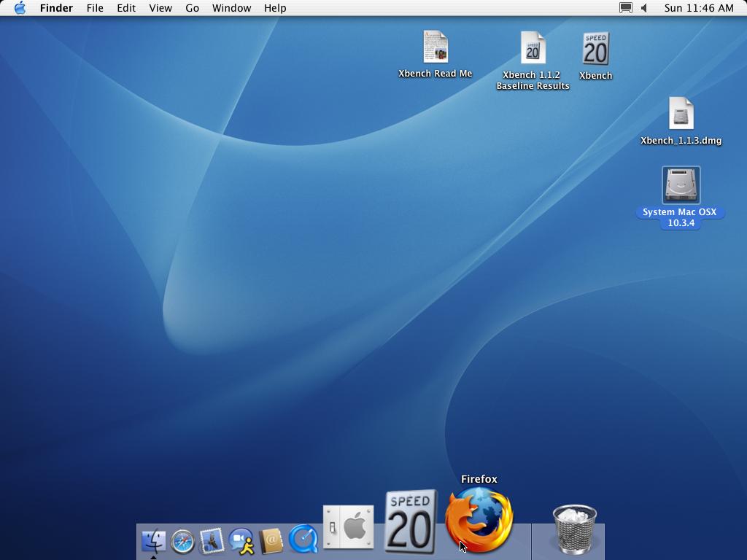Launch iChat from the Dock

pyautogui.click(x=241, y=542)
